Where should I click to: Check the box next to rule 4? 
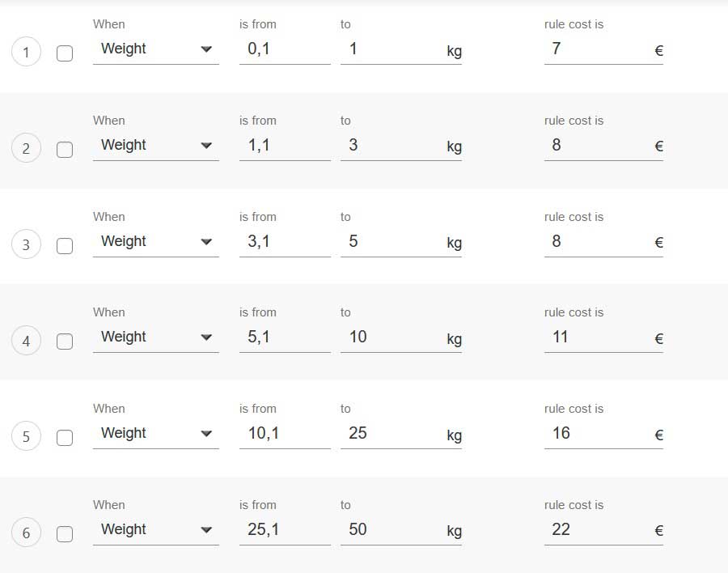tap(65, 341)
